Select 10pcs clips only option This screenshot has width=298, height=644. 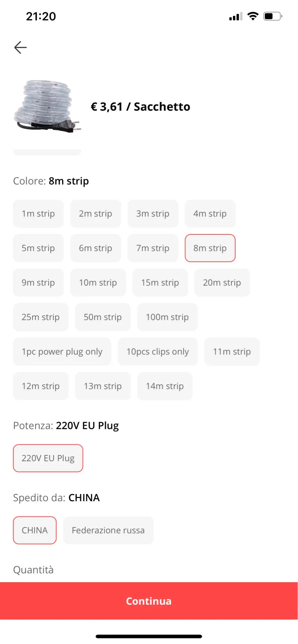pos(158,351)
